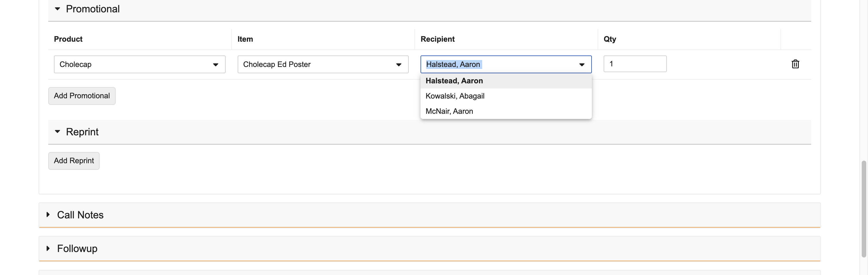
Task: Choose Kowalski, Abagail as recipient
Action: pyautogui.click(x=455, y=96)
